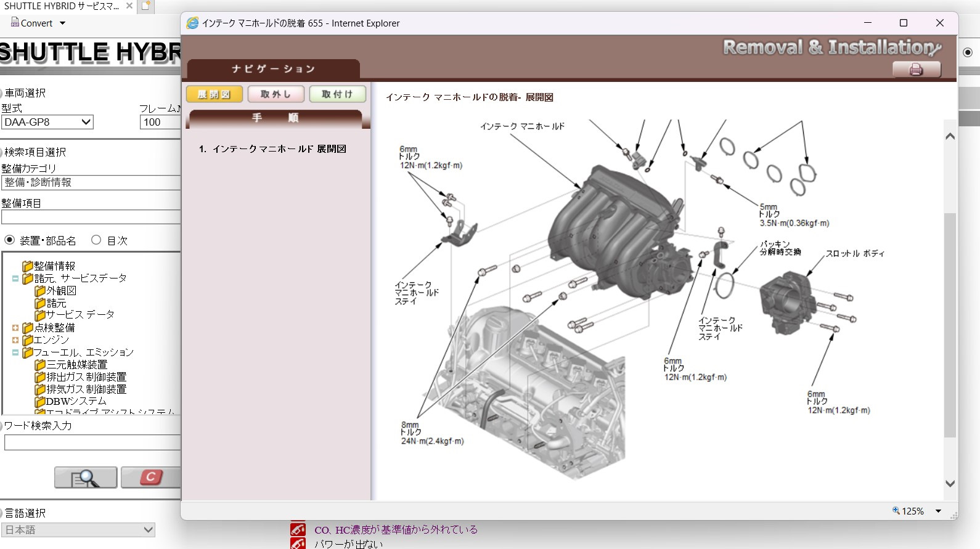Image resolution: width=980 pixels, height=549 pixels.
Task: Open the Convert toolbar icon
Action: click(x=15, y=23)
